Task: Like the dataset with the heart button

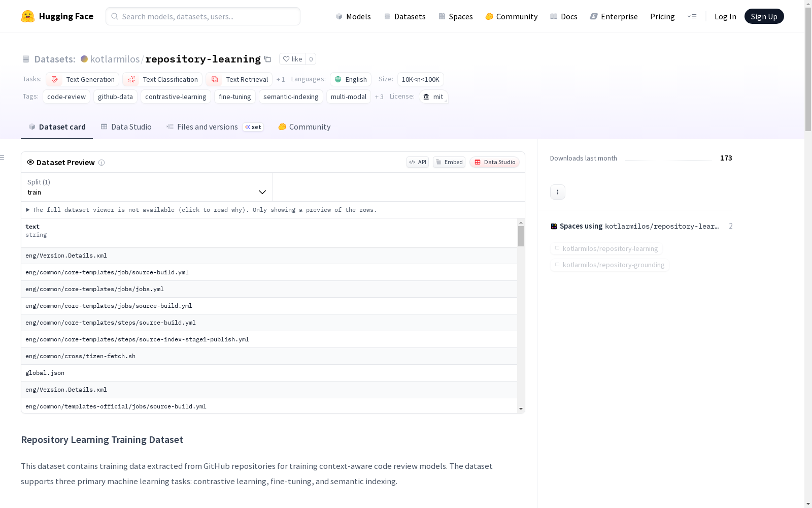Action: (x=292, y=59)
